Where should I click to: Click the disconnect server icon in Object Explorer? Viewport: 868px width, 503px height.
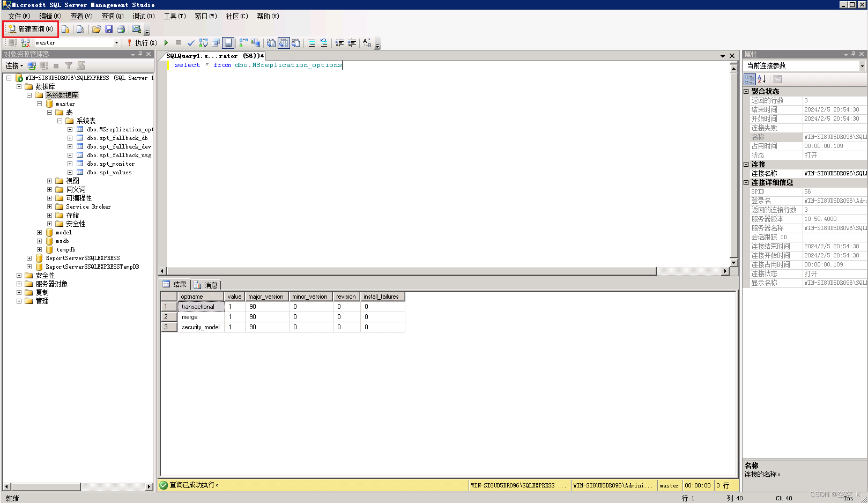pos(44,65)
